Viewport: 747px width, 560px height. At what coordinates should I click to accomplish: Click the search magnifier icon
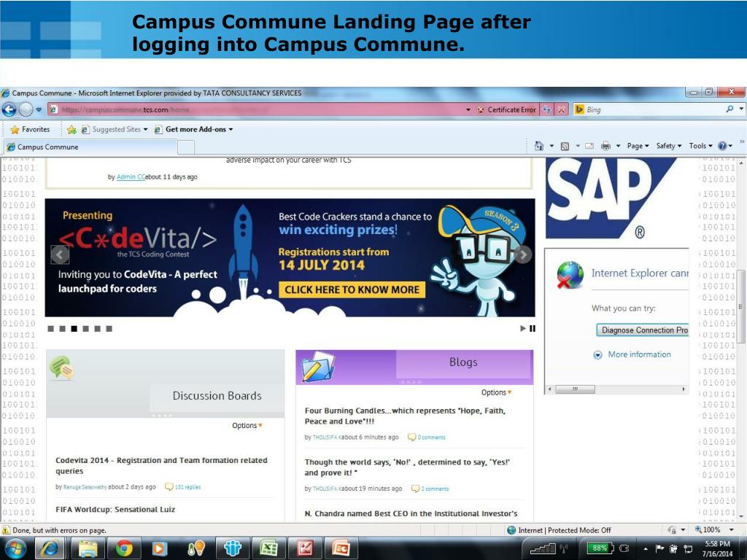click(729, 109)
